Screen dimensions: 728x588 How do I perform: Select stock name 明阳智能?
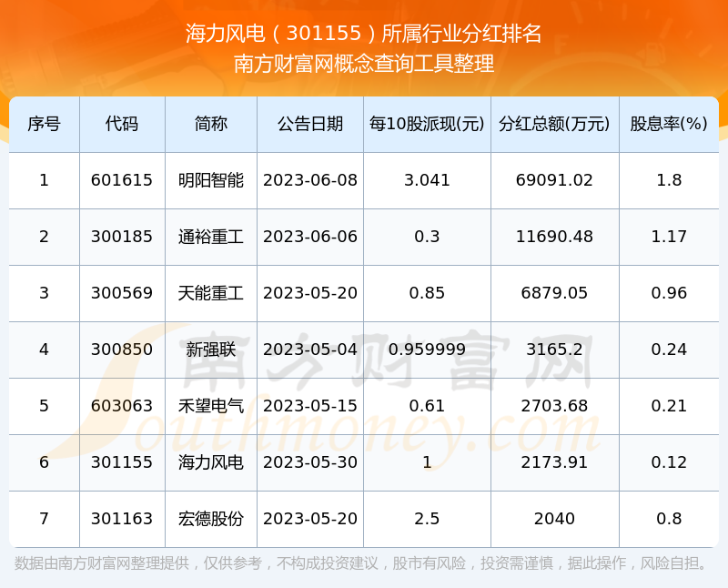pos(211,180)
